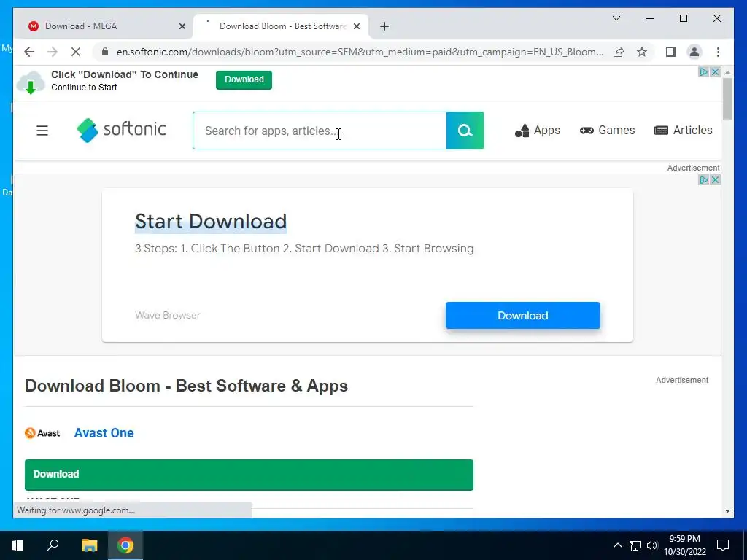Click the cloud download arrow icon in banner
This screenshot has width=747, height=560.
(31, 83)
